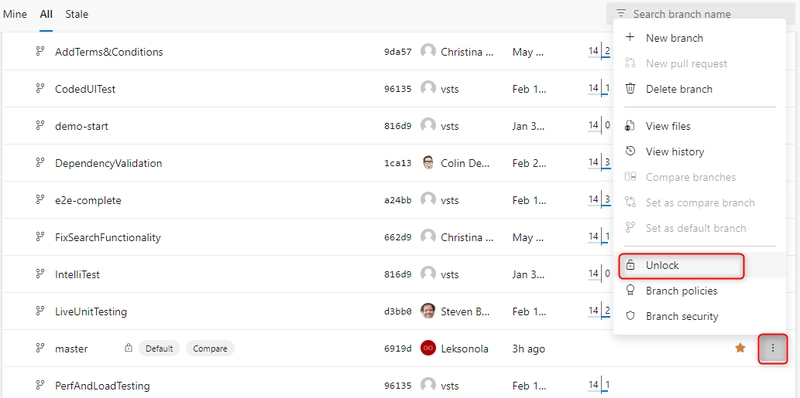
Task: Open the DependencyValidation branch link
Action: coord(108,163)
